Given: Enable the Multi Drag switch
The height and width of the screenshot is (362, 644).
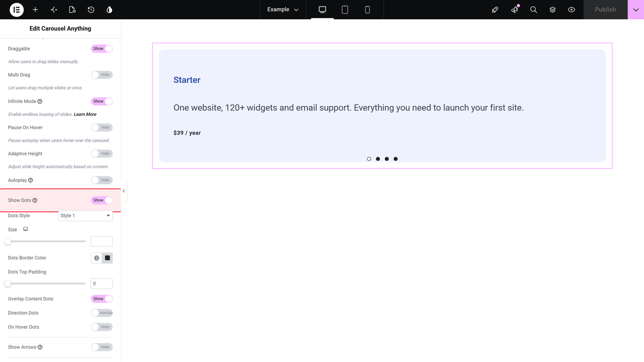Looking at the screenshot, I should [102, 75].
